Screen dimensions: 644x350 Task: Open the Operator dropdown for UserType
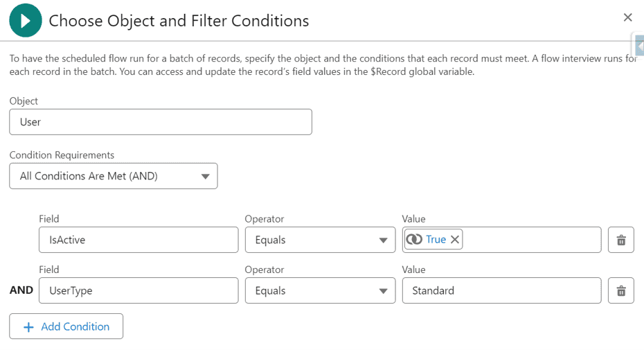point(320,291)
